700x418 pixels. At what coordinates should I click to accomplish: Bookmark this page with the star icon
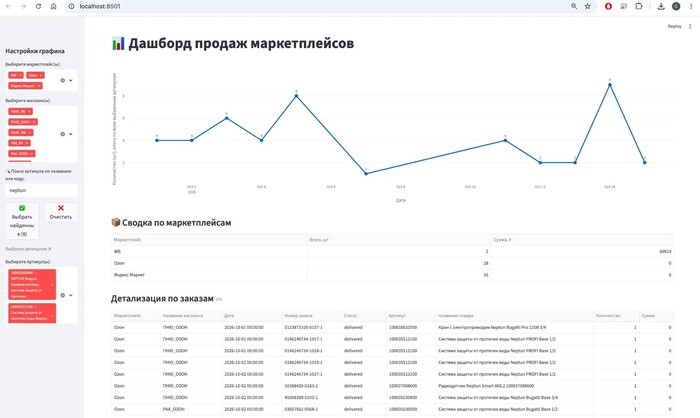point(588,6)
